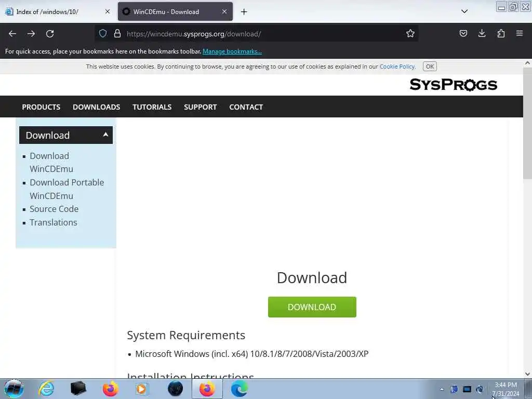Screen dimensions: 532x399
Task: Accept cookies with OK button
Action: [x=430, y=66]
